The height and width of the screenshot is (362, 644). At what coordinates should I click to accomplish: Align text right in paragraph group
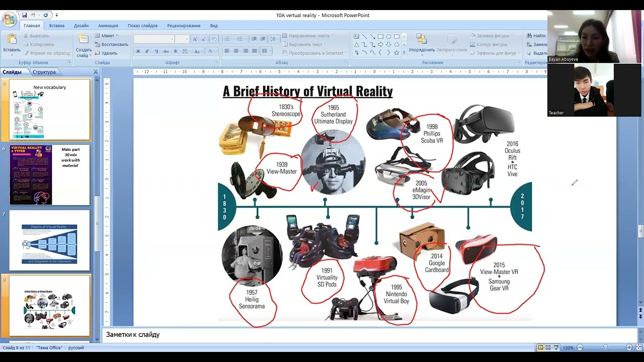[x=245, y=51]
